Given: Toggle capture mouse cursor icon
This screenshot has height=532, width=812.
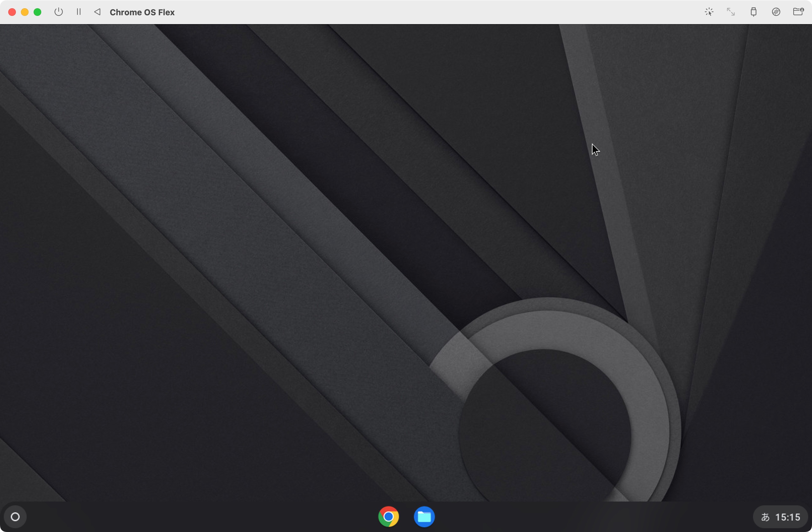Looking at the screenshot, I should (709, 12).
